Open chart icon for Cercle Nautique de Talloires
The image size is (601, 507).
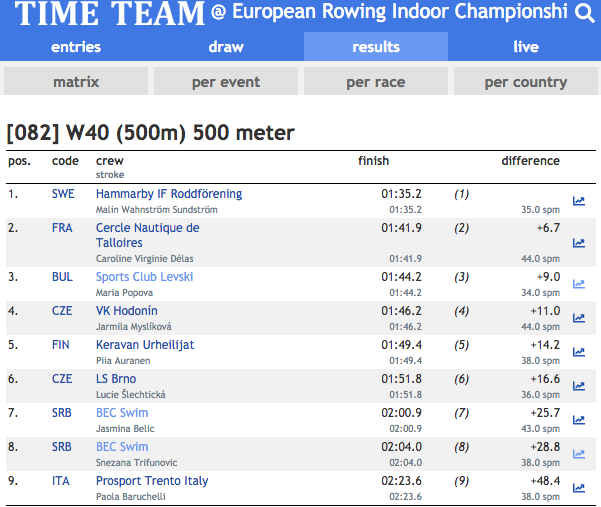click(579, 243)
